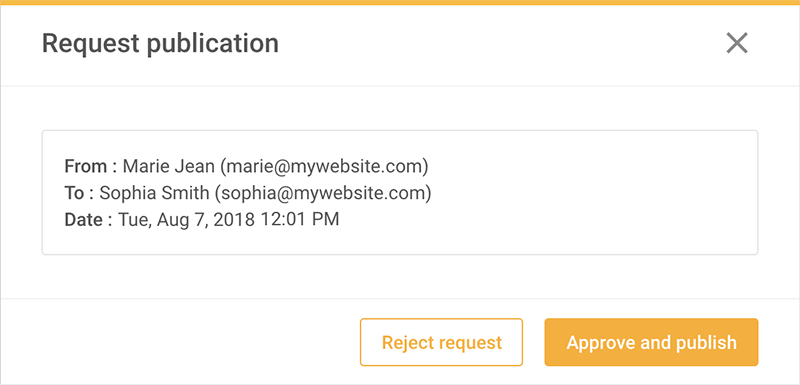Approve and publish the request
The width and height of the screenshot is (800, 385).
point(651,342)
